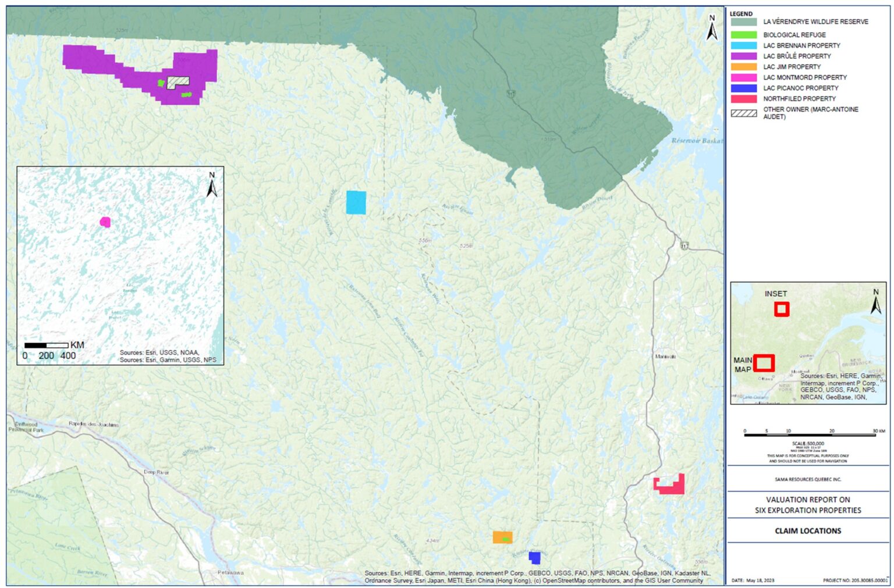Viewport: 894px width, 588px height.
Task: Click the 'BIOLOGICAL REFUGE' legend label
Action: pyautogui.click(x=794, y=35)
